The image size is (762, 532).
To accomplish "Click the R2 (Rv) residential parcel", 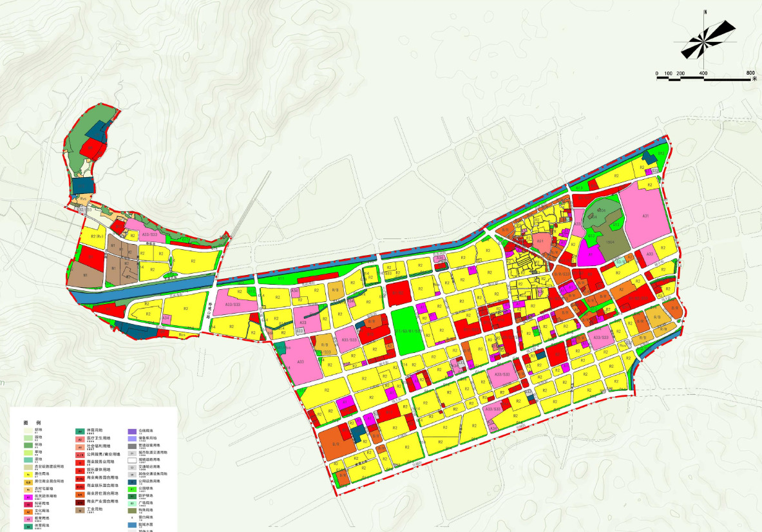I will pos(97,236).
